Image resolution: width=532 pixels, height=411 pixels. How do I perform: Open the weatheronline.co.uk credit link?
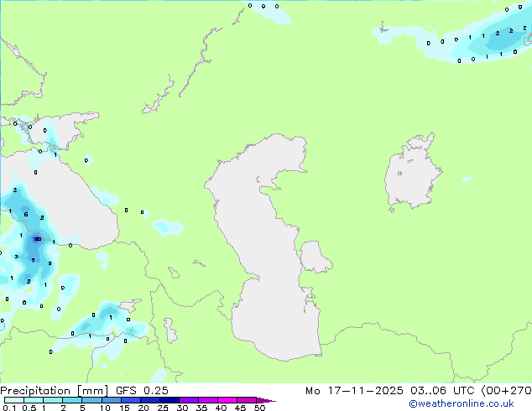pos(462,403)
